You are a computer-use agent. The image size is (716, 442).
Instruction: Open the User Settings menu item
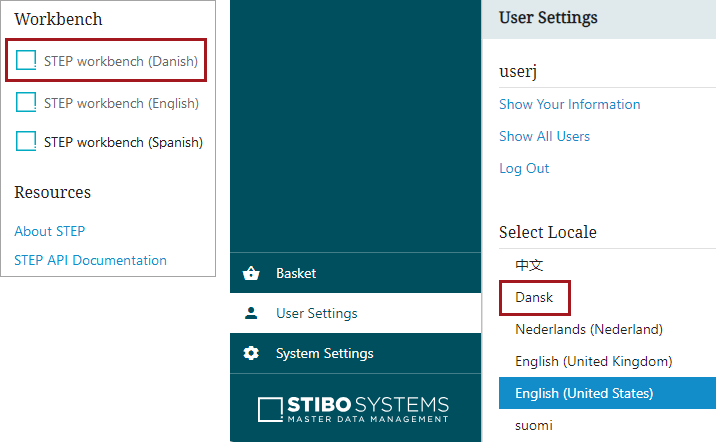click(x=316, y=313)
